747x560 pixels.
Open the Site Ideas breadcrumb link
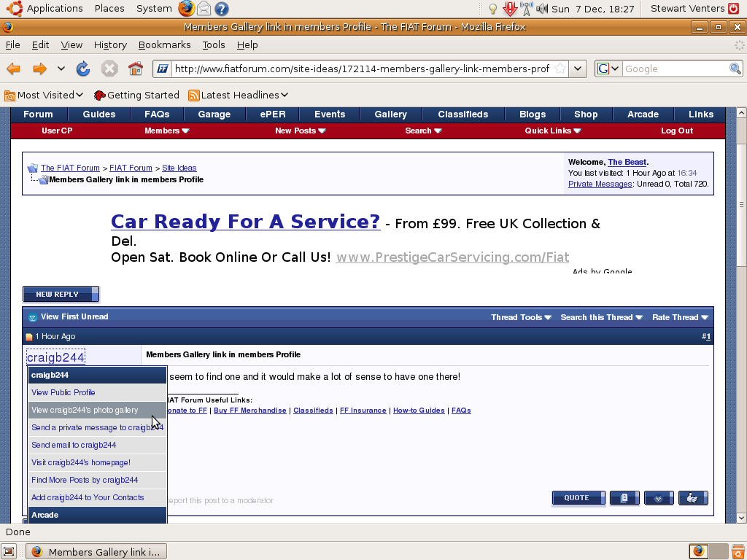click(179, 168)
